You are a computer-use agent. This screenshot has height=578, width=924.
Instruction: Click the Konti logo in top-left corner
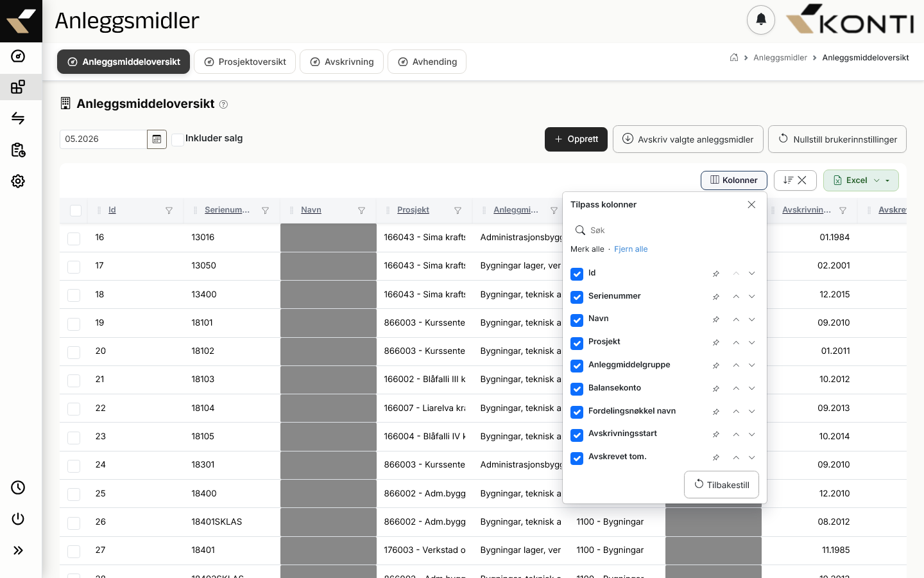(21, 21)
